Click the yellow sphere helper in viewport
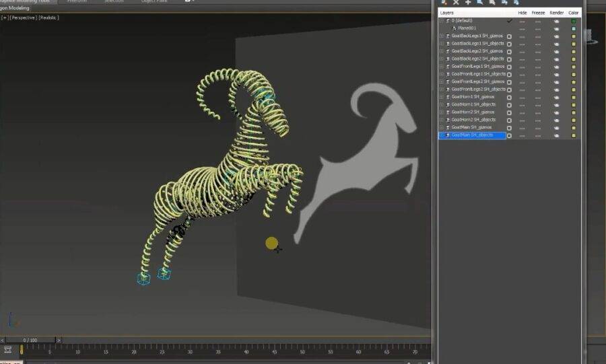606x364 pixels. 272,243
